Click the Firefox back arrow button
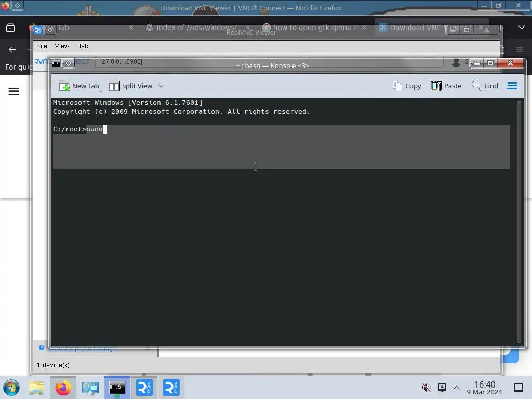This screenshot has width=532, height=399. (x=12, y=49)
